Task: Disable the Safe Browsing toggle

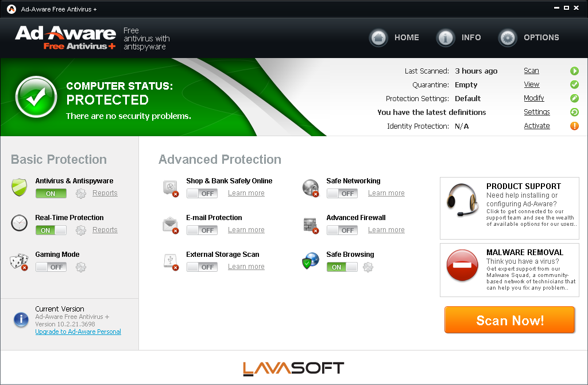Action: (x=342, y=267)
